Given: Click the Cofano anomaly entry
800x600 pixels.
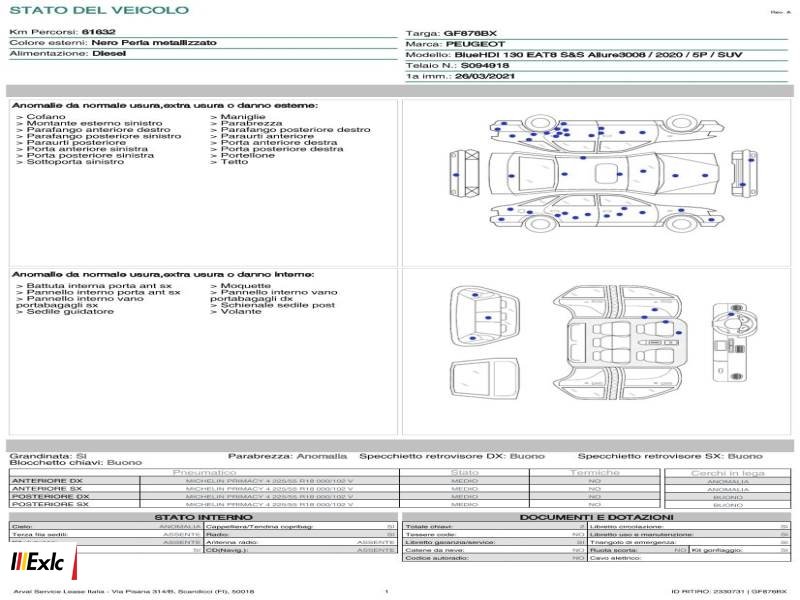Looking at the screenshot, I should [x=41, y=117].
